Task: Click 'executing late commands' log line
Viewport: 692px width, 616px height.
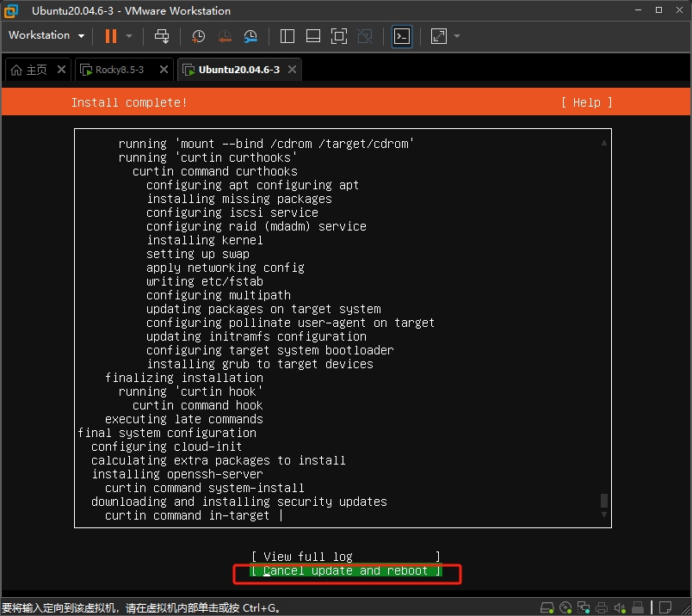Action: click(x=184, y=419)
